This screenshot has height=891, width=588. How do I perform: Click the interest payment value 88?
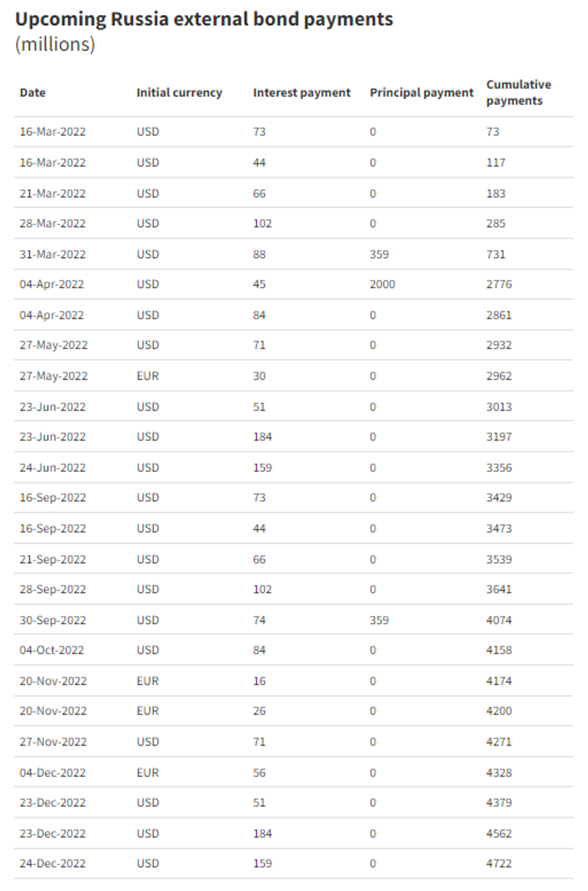(x=259, y=254)
